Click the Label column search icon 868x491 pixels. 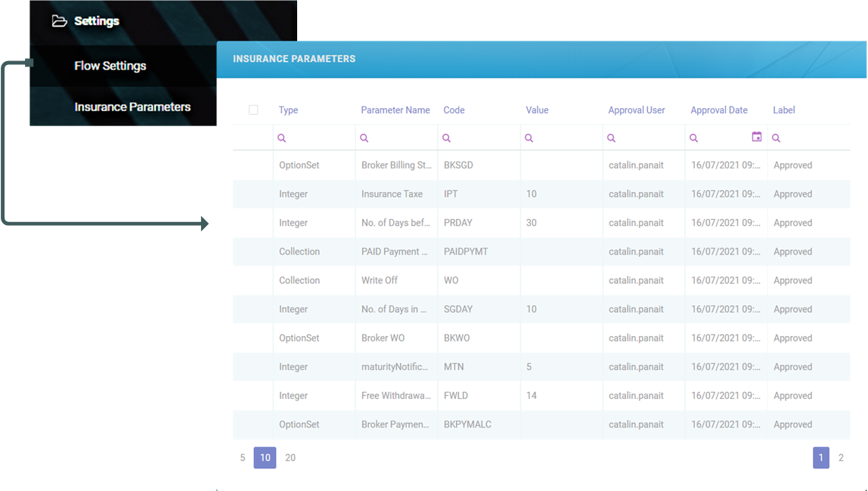click(777, 138)
